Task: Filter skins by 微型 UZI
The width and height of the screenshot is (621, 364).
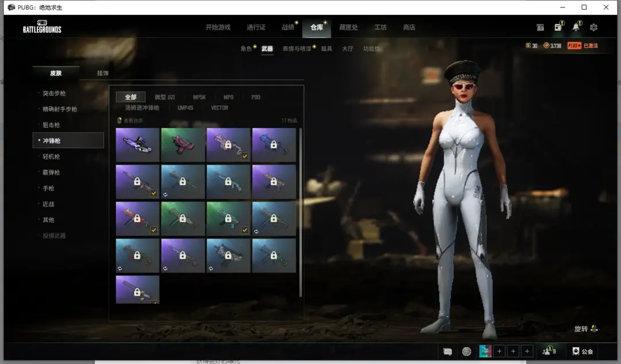Action: click(x=165, y=97)
